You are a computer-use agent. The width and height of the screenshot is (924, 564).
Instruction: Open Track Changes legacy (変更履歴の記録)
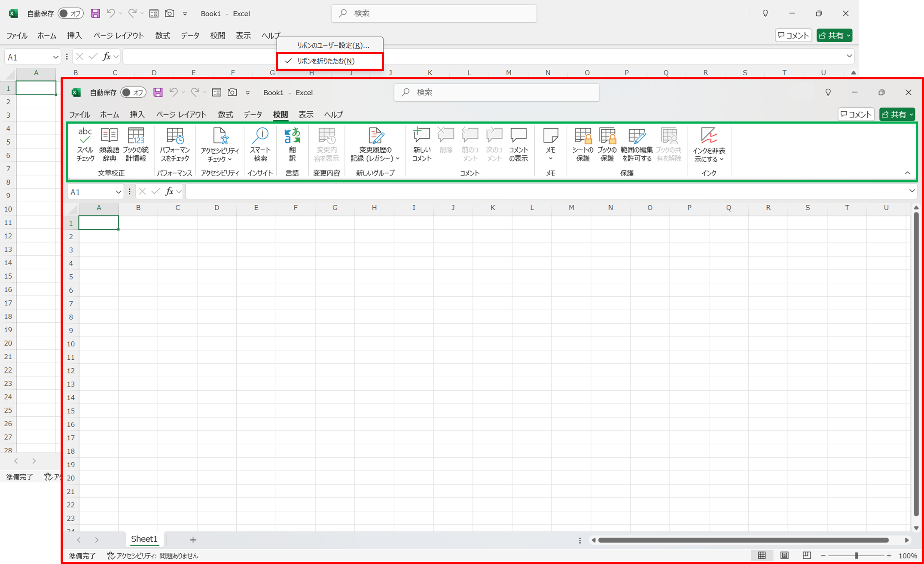(x=375, y=145)
